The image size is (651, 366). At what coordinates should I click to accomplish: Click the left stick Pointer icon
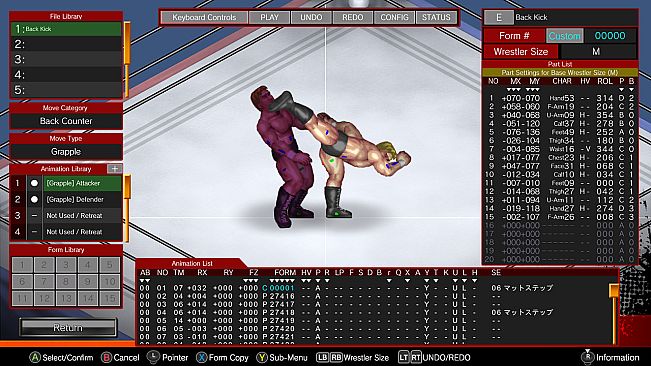[x=154, y=357]
